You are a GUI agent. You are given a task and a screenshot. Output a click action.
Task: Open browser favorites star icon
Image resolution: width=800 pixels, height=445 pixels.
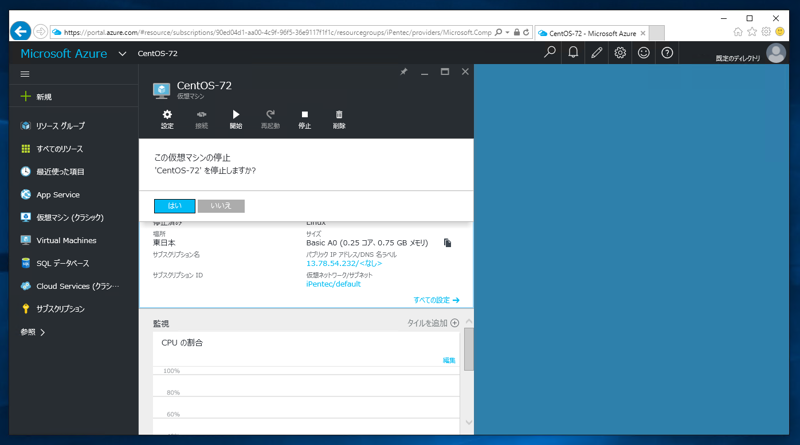(752, 32)
